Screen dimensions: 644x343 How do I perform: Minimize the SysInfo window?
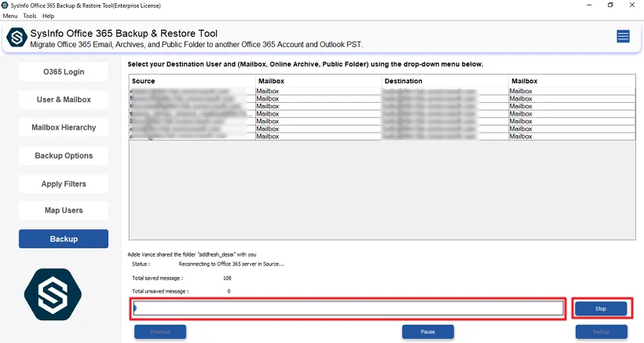pos(589,5)
